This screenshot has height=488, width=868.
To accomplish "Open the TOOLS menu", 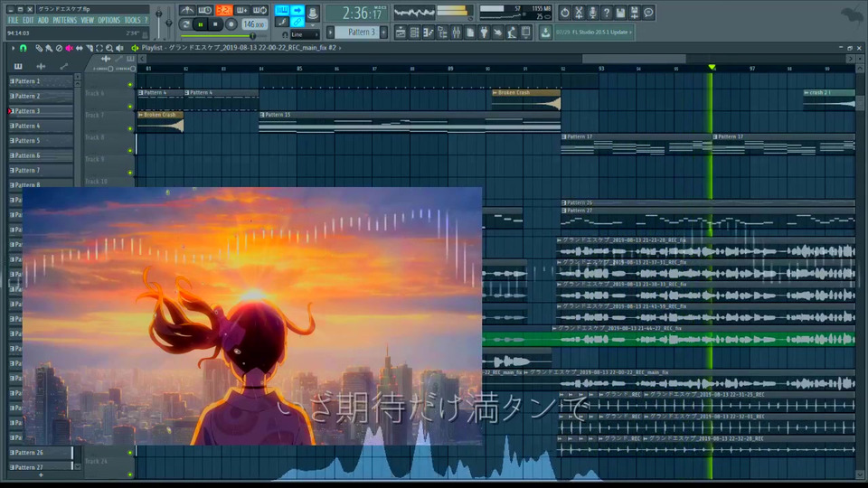I will (x=132, y=20).
